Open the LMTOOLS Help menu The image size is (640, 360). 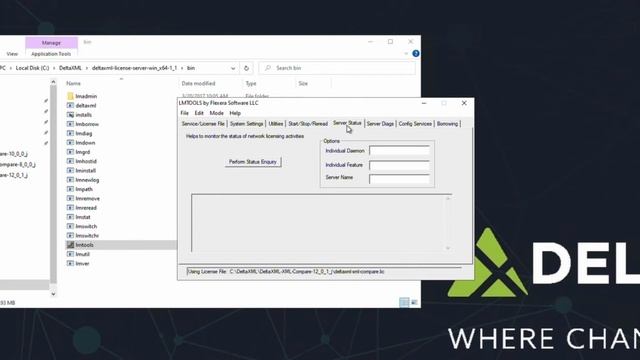point(235,113)
